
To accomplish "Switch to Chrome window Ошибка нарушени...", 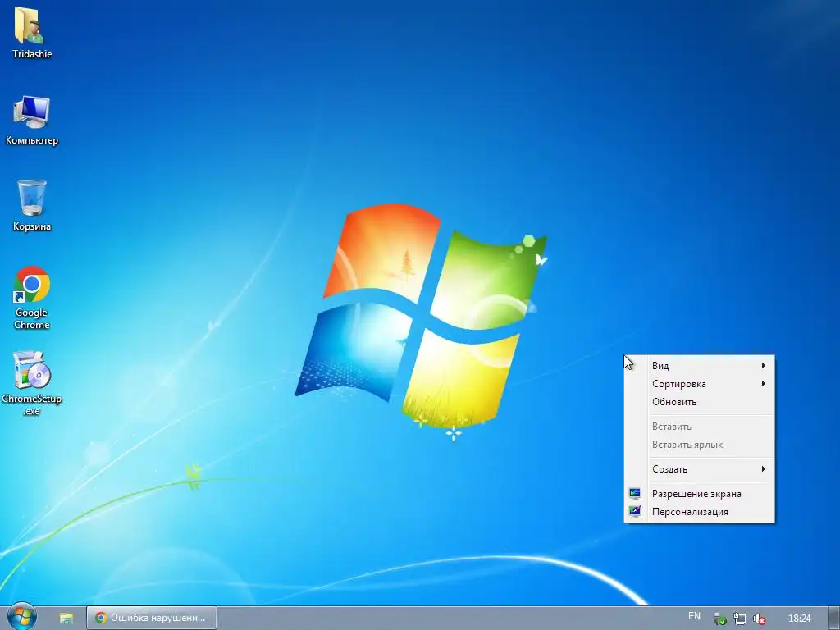I will pyautogui.click(x=152, y=618).
